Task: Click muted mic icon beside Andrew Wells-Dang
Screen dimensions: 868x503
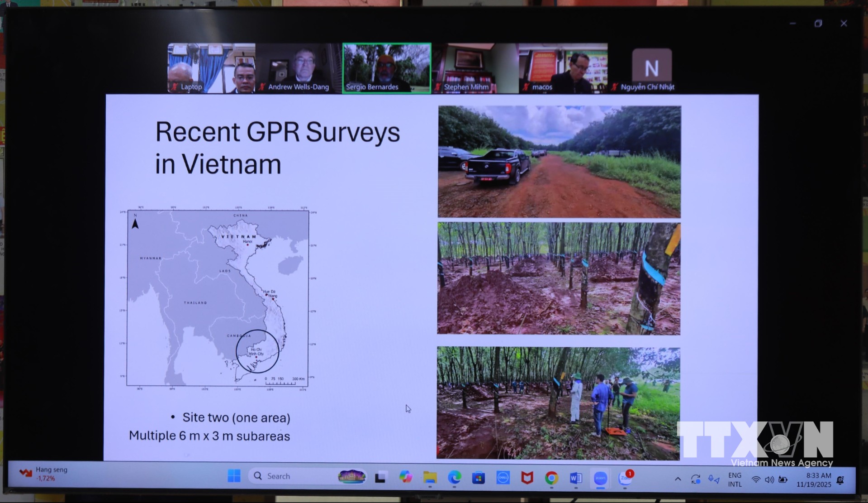Action: pos(262,87)
